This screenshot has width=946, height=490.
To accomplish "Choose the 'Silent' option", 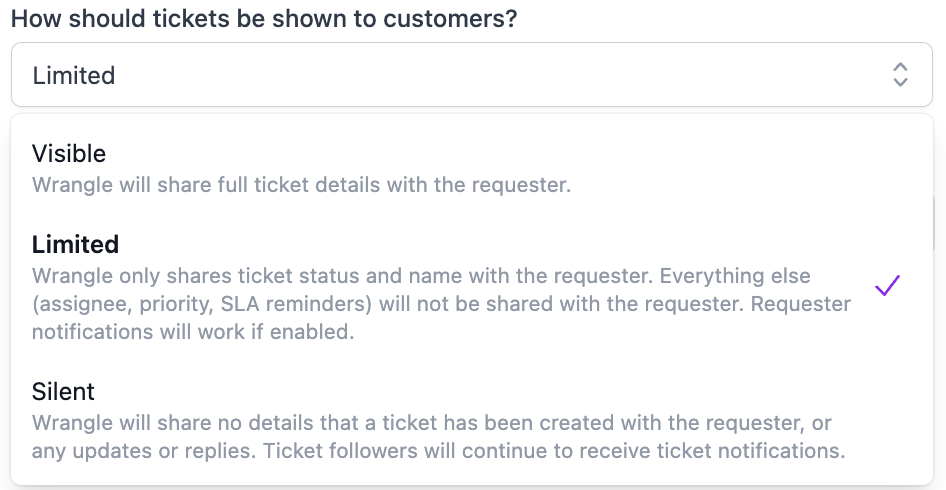I will [x=63, y=391].
